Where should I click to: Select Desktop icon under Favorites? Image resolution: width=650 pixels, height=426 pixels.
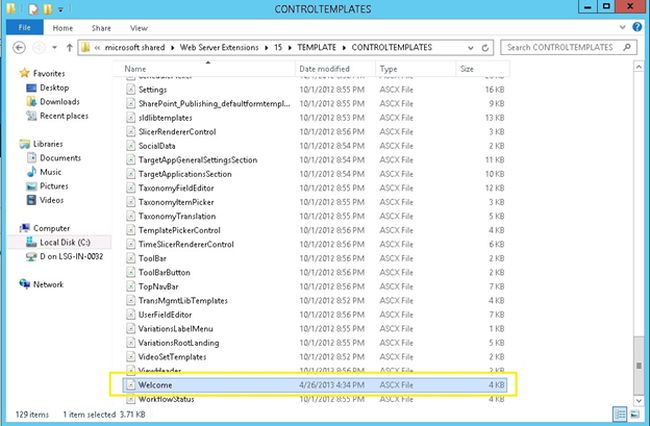click(x=31, y=88)
